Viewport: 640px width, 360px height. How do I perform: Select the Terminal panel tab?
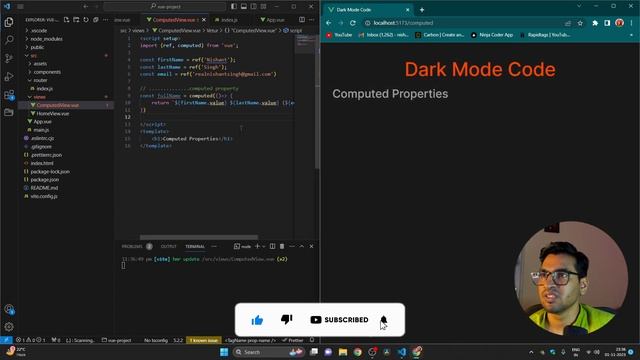coord(195,247)
